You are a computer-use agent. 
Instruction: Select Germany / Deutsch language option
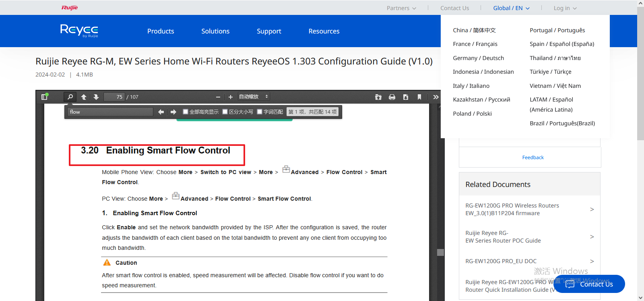tap(478, 58)
